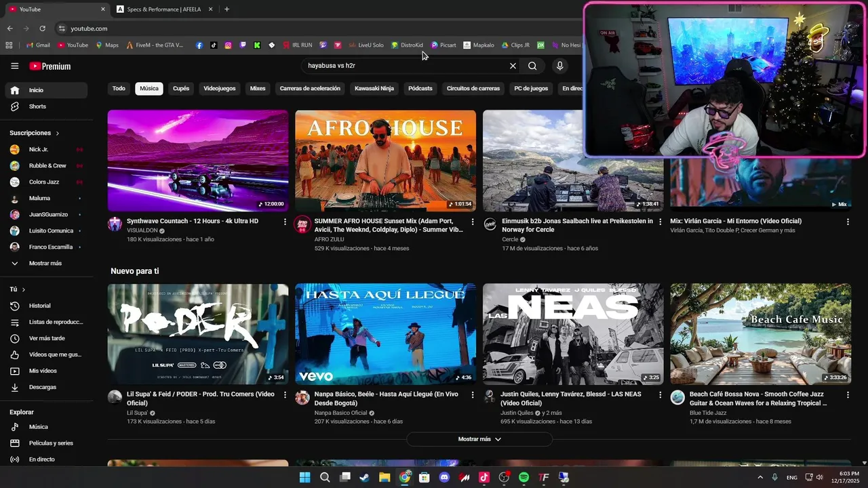Reload the page in Chrome
The height and width of the screenshot is (488, 868).
[42, 28]
